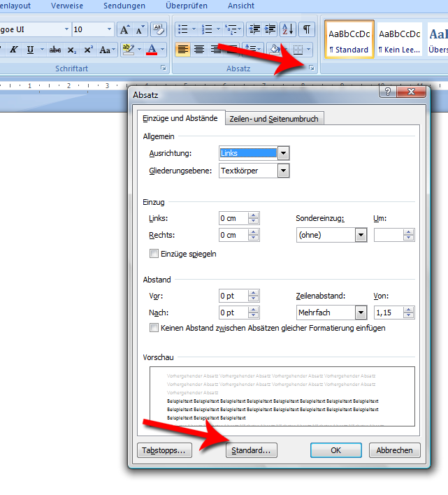This screenshot has height=495, width=448.
Task: Open the Ausrichtung dropdown
Action: 283,153
